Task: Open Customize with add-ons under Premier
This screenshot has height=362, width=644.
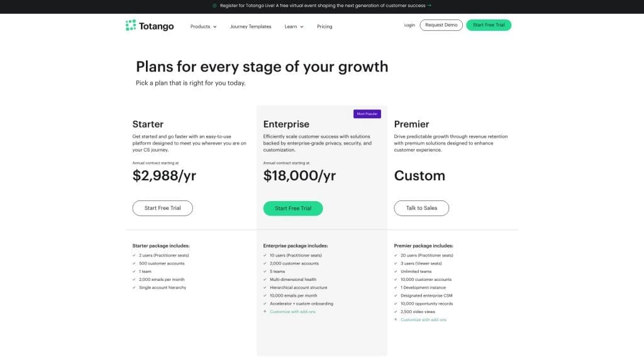Action: tap(423, 320)
